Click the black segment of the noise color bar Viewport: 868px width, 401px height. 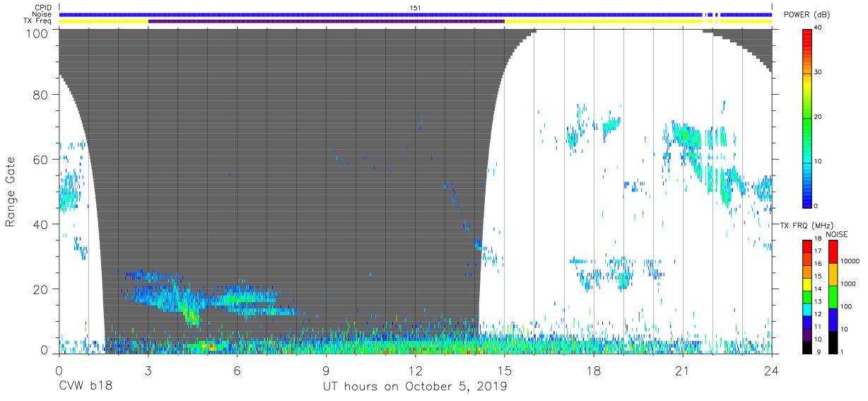tap(833, 341)
